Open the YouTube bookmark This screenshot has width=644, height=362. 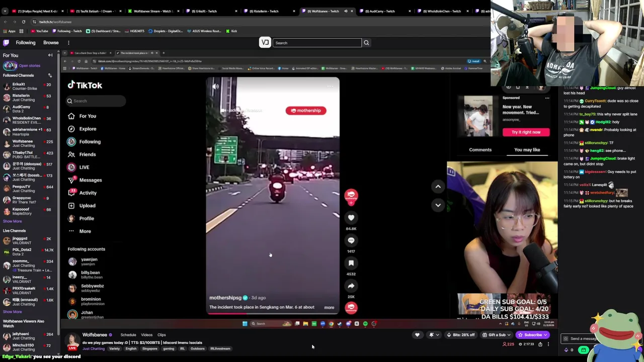coord(39,31)
